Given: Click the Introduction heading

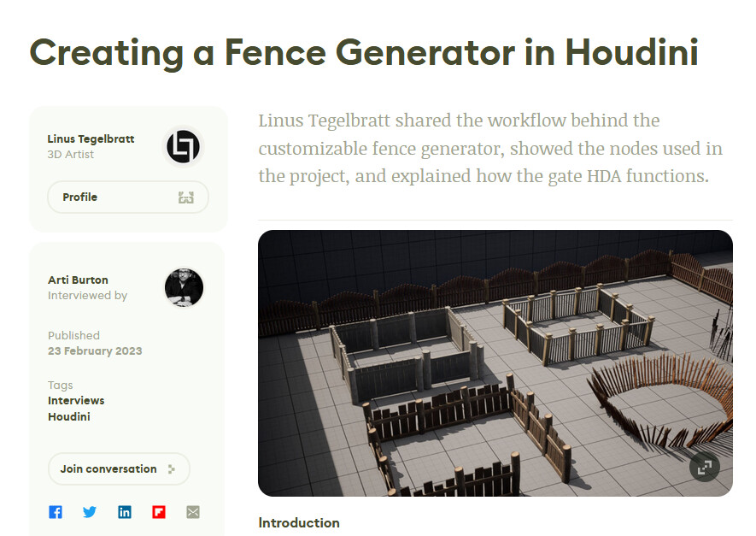Looking at the screenshot, I should (299, 522).
